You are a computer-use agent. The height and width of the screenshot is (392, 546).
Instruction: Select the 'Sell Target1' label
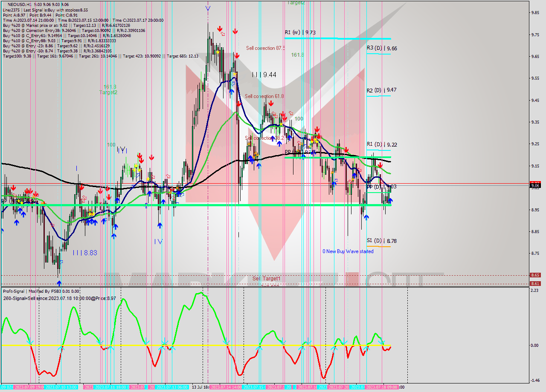pyautogui.click(x=266, y=279)
